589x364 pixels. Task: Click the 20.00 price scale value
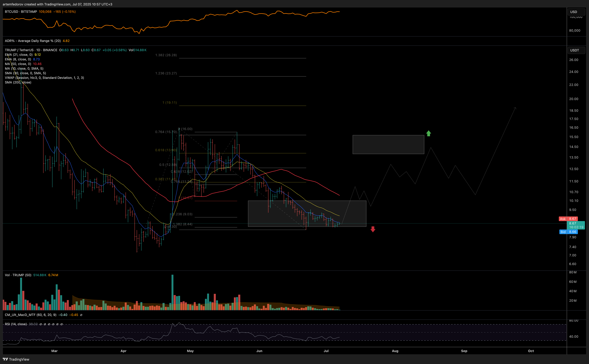click(x=574, y=99)
